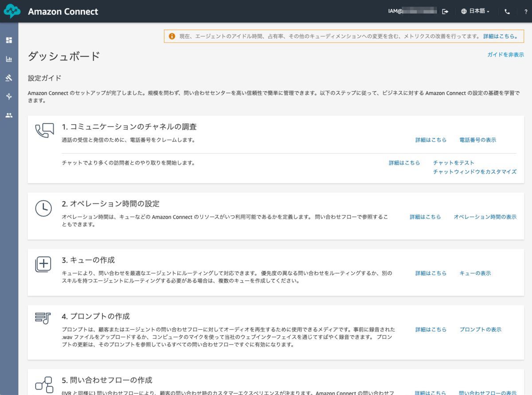532x395 pixels.
Task: Open the help question mark icon
Action: coord(526,12)
